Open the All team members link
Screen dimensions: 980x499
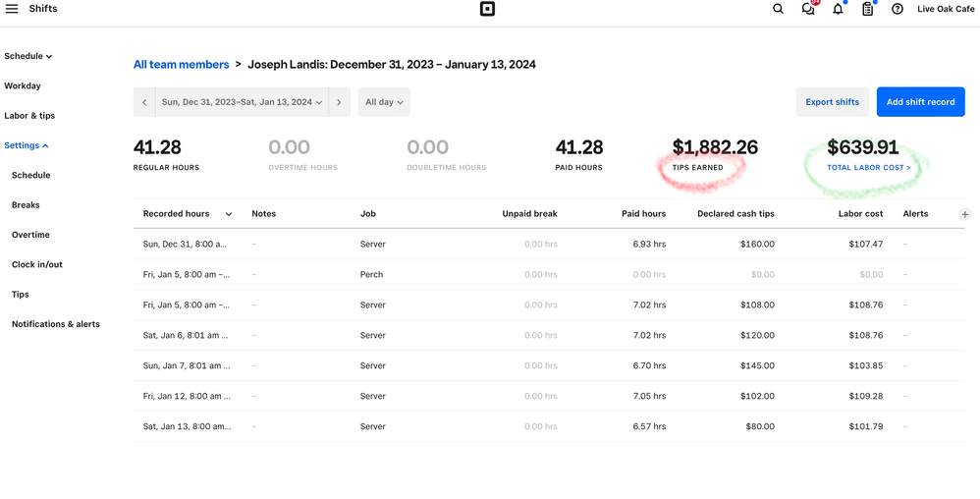click(x=181, y=65)
